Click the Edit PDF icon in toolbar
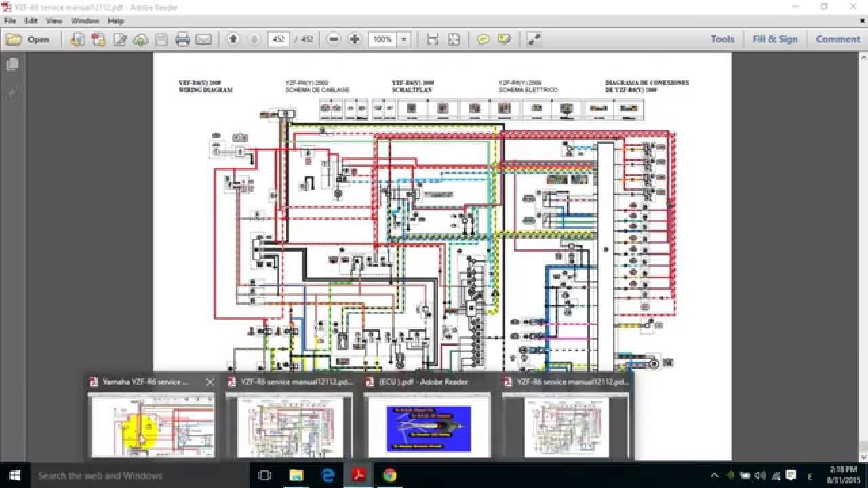 pos(119,39)
